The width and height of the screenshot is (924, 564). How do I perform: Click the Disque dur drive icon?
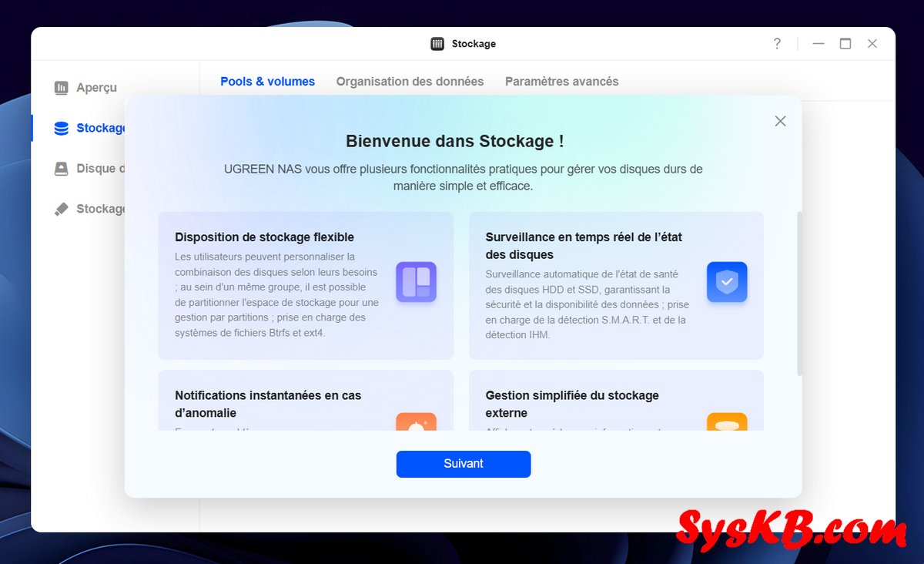(x=62, y=169)
